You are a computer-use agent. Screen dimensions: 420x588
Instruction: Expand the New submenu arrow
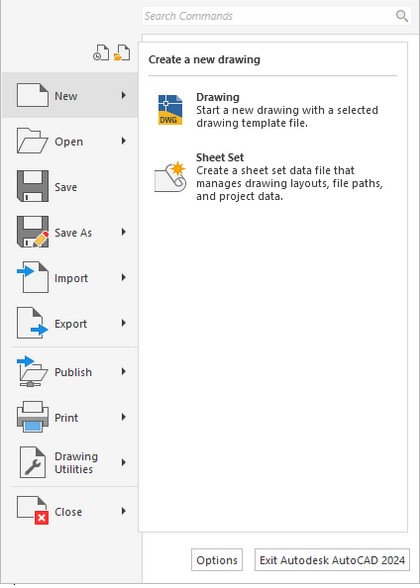click(123, 95)
